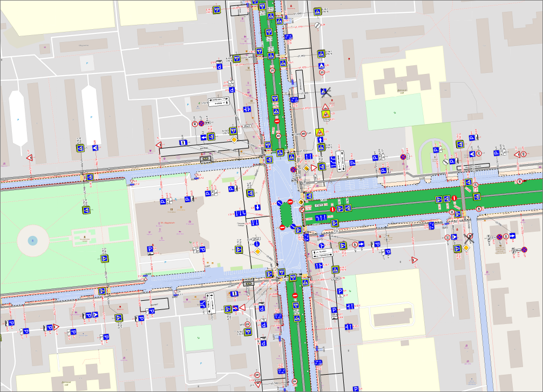The image size is (543, 392).
Task: Select the yield triangle south of the east road
Action: [415, 260]
